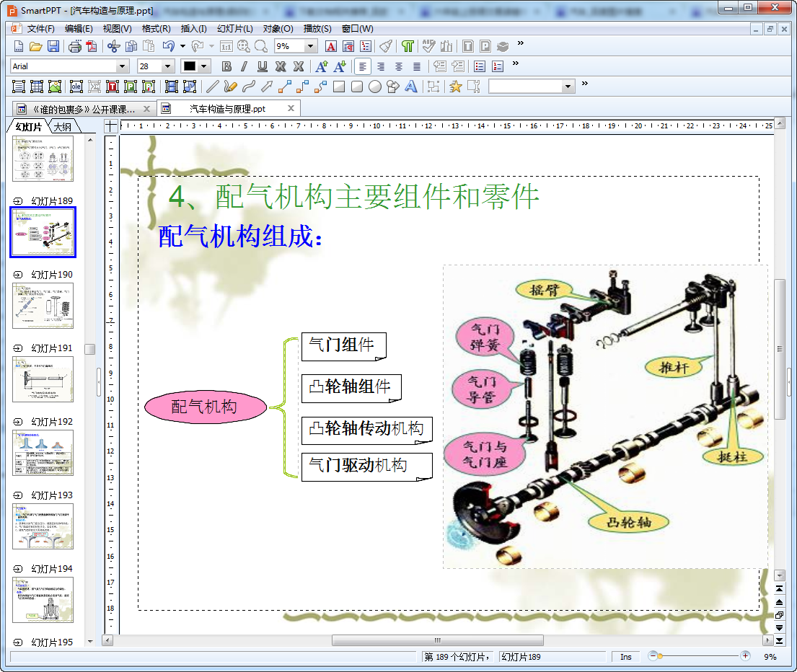
Task: Zoom in with the plus button
Action: tap(745, 656)
